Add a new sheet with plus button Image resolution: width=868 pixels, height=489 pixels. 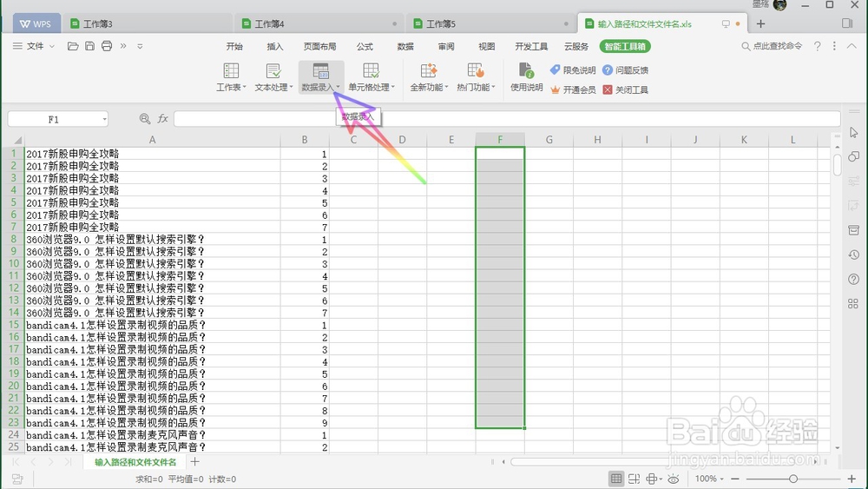[x=194, y=461]
